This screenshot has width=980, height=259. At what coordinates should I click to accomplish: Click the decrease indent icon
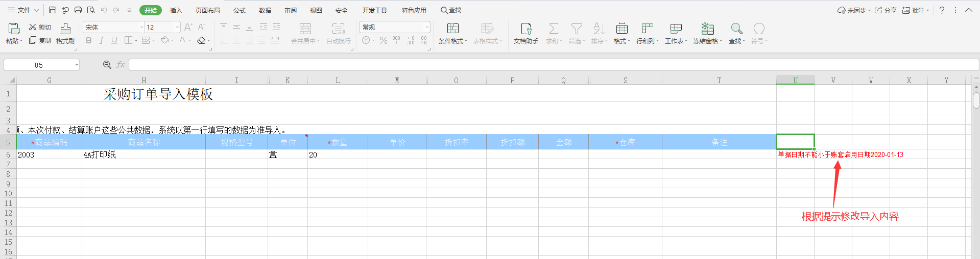[x=264, y=27]
